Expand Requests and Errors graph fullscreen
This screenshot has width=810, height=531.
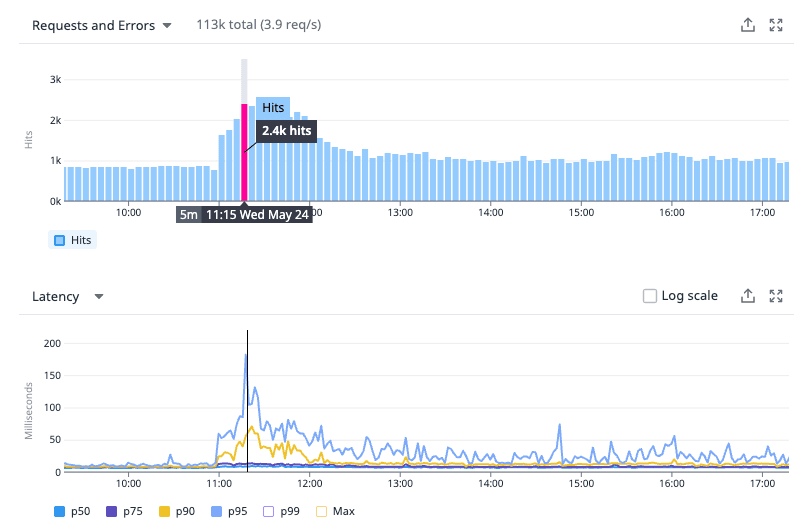click(x=775, y=25)
